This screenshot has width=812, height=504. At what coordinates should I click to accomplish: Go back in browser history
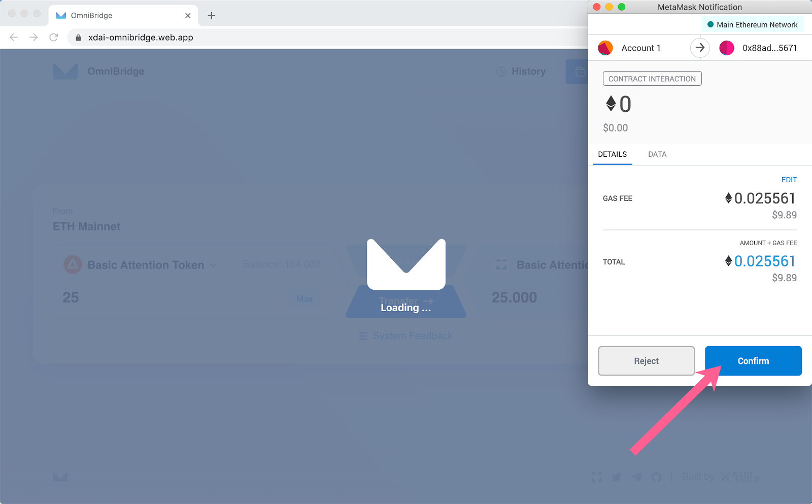(x=14, y=37)
